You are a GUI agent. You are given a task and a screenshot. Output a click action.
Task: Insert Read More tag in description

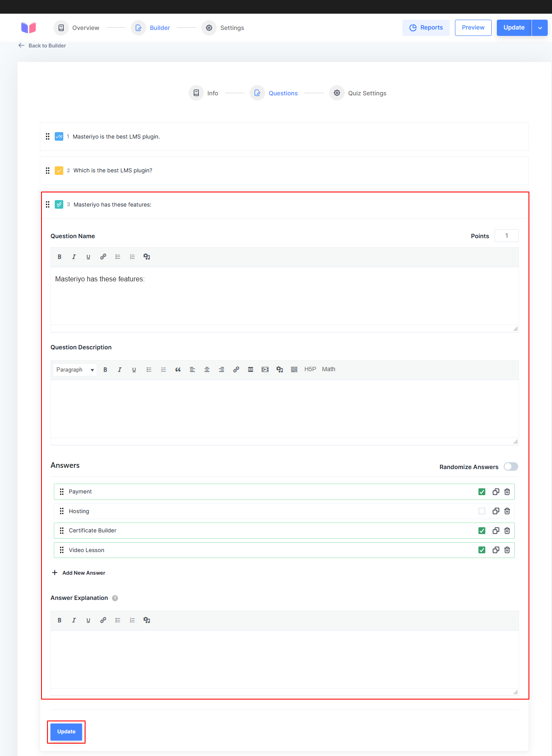[251, 370]
